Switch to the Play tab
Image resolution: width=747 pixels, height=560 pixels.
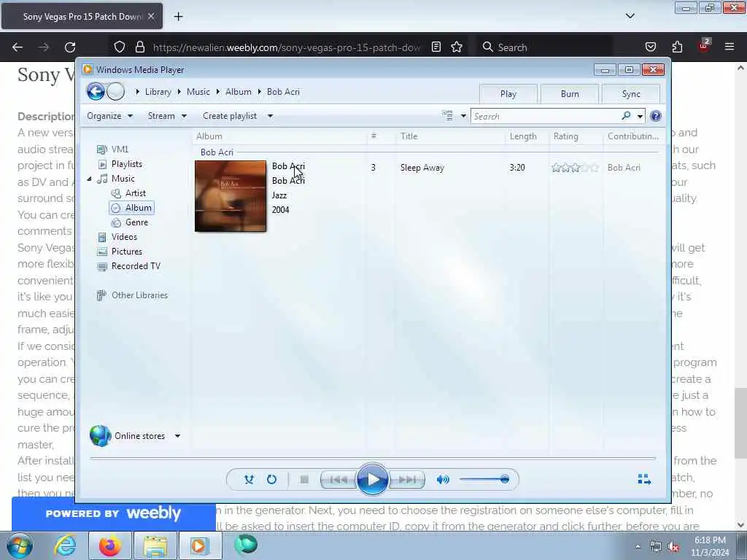click(x=508, y=94)
